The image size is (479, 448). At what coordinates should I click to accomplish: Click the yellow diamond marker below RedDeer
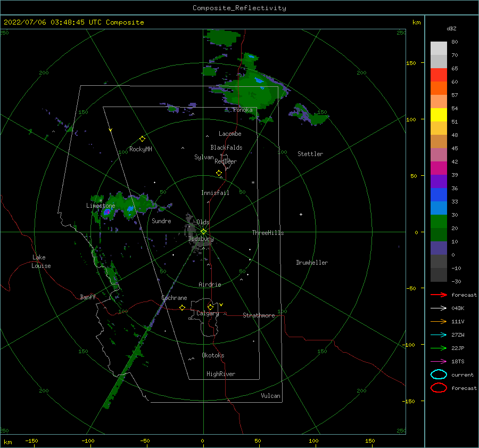coord(219,173)
